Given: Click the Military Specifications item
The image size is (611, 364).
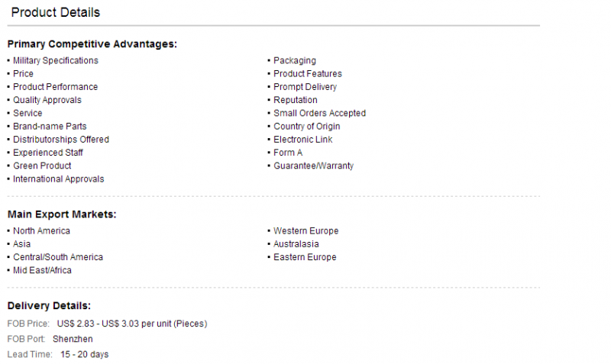Looking at the screenshot, I should [x=55, y=61].
